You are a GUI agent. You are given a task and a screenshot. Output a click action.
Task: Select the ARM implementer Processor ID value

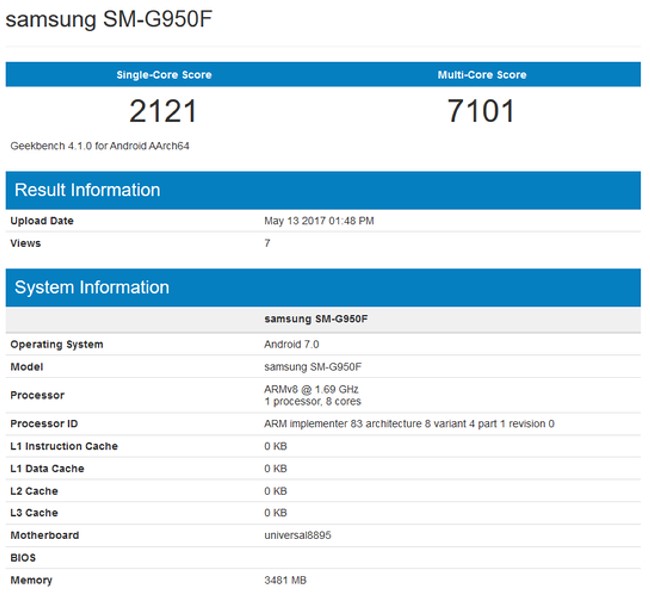(x=409, y=424)
